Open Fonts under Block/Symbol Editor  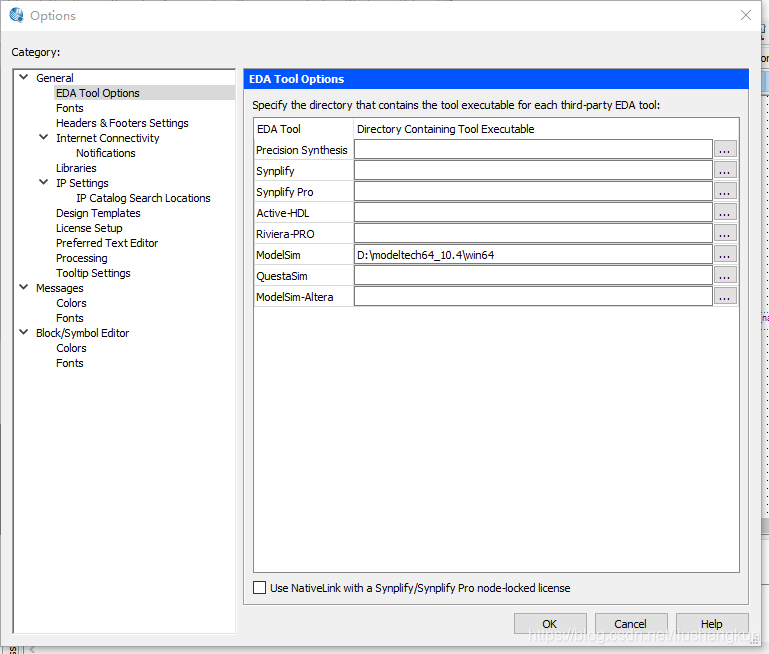[x=70, y=363]
